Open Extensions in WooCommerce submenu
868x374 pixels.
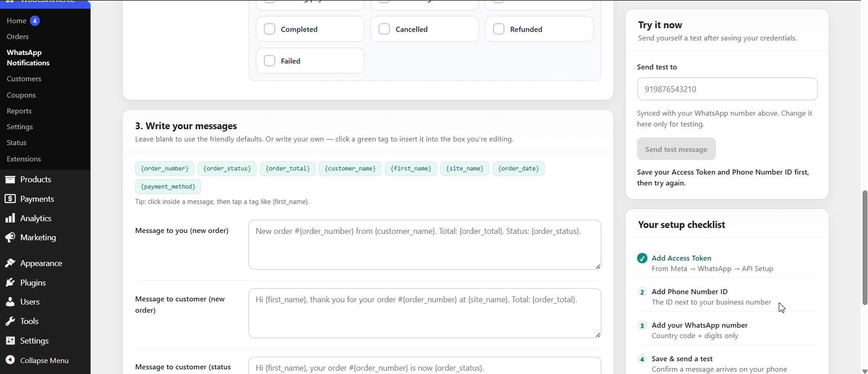[23, 159]
